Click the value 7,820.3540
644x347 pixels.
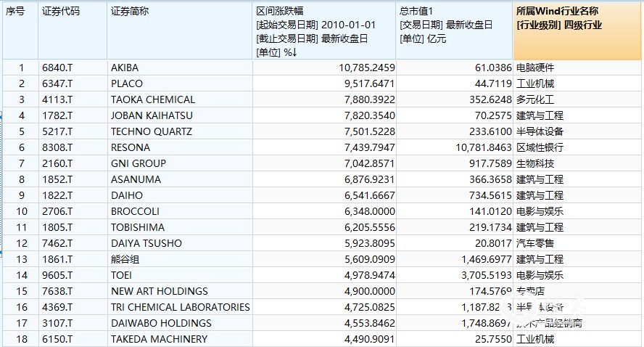370,116
